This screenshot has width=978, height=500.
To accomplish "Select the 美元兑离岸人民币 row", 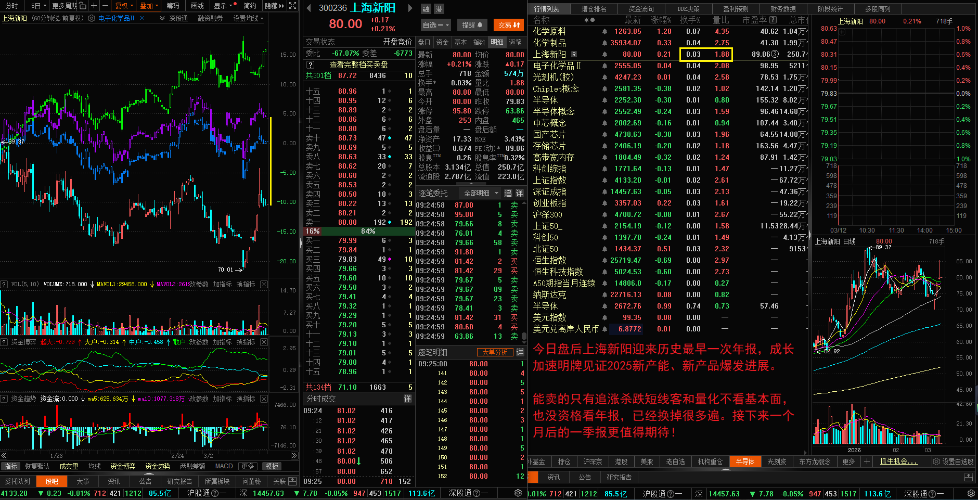I will pos(669,328).
